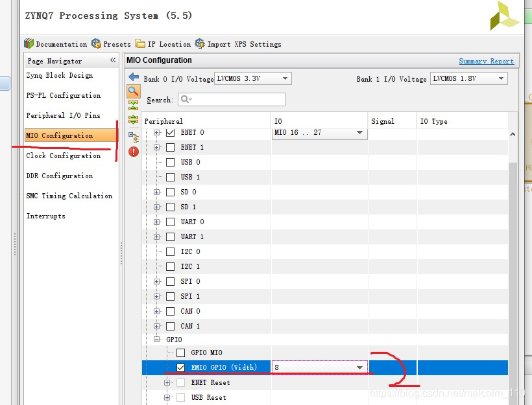The height and width of the screenshot is (405, 532).
Task: Expand the UART 1 tree node
Action: click(x=156, y=237)
